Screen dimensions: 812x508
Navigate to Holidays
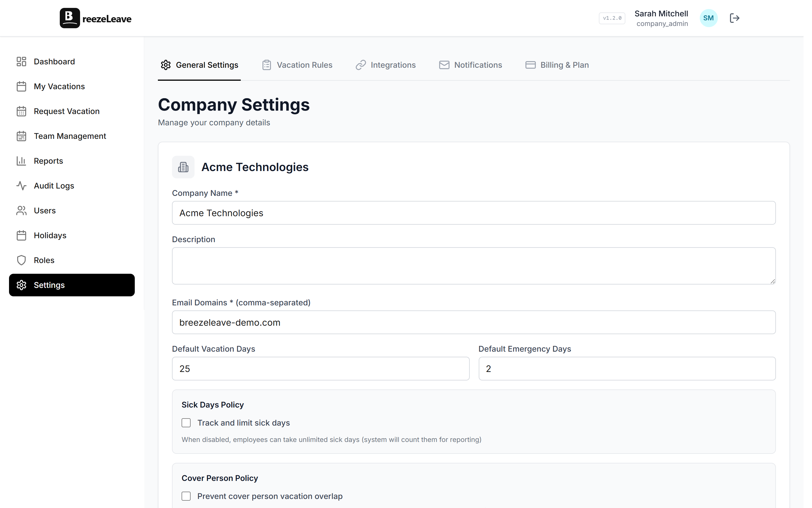tap(72, 236)
